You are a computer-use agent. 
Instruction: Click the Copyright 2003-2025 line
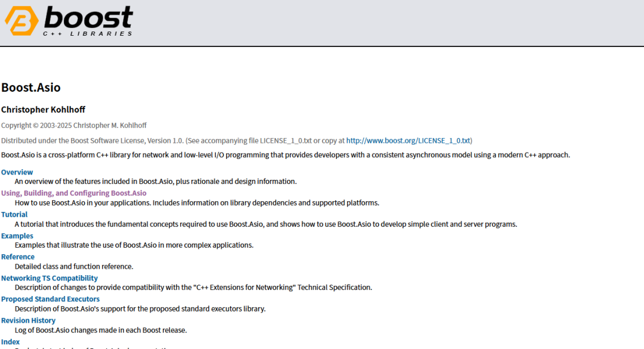[x=74, y=125]
